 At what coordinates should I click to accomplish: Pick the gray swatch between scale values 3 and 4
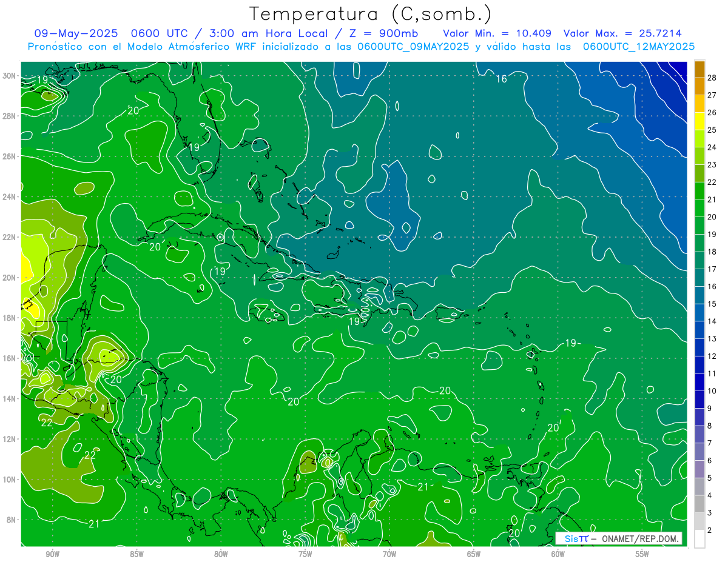pyautogui.click(x=699, y=504)
